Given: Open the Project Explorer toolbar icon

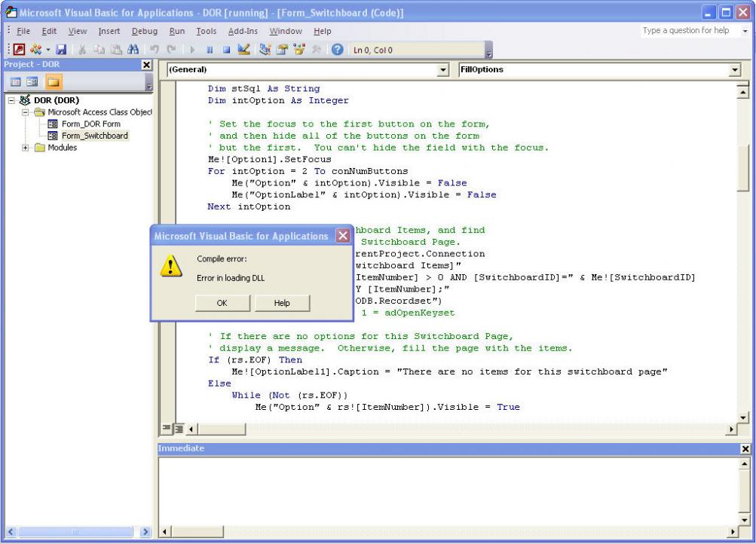Looking at the screenshot, I should click(x=265, y=49).
